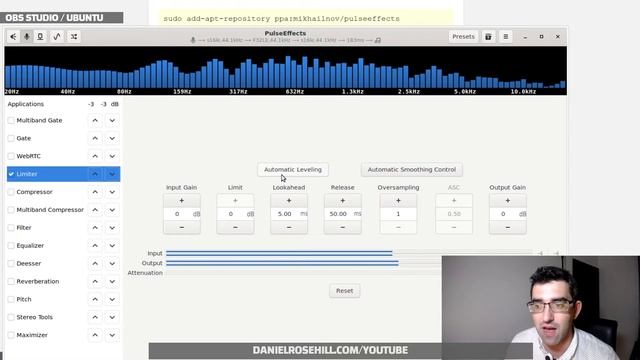
Task: Move Compressor up with chevron
Action: coord(95,192)
